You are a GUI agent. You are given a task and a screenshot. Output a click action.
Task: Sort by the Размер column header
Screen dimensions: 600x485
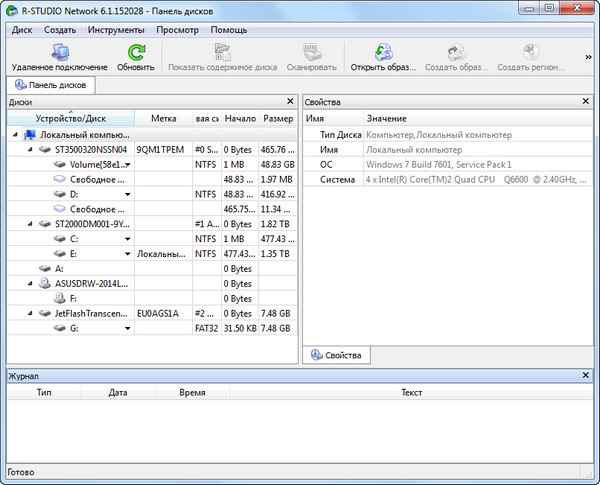pos(278,118)
